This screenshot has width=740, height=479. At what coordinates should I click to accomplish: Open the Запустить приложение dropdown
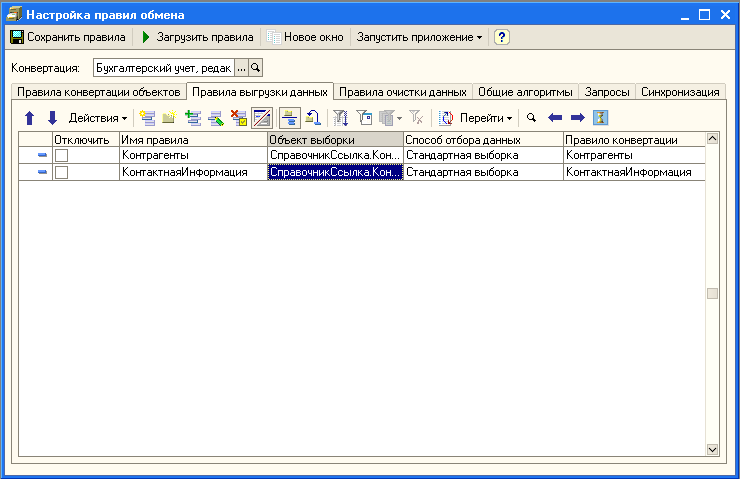point(417,37)
